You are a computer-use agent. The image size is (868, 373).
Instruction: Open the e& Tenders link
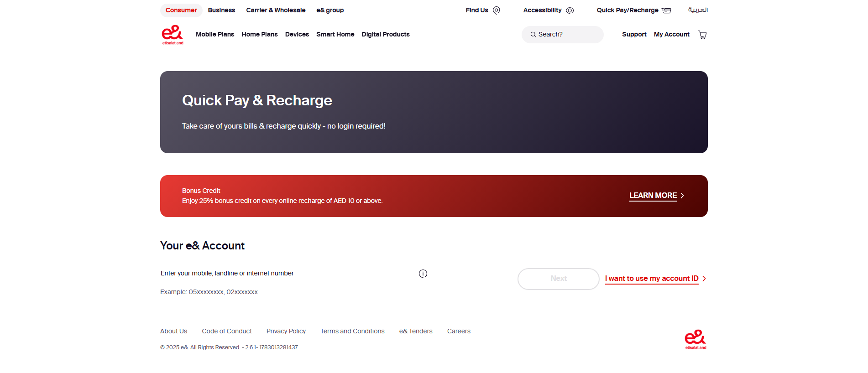(416, 331)
